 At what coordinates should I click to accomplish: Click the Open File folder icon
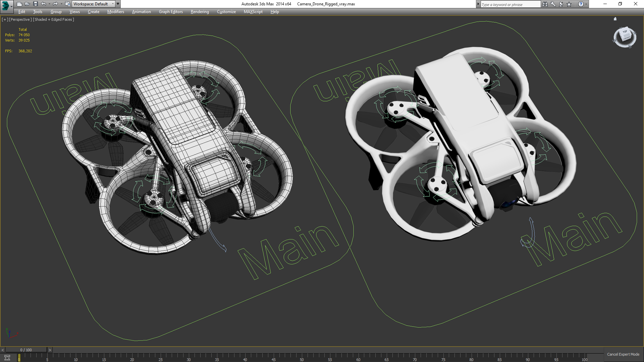click(28, 4)
